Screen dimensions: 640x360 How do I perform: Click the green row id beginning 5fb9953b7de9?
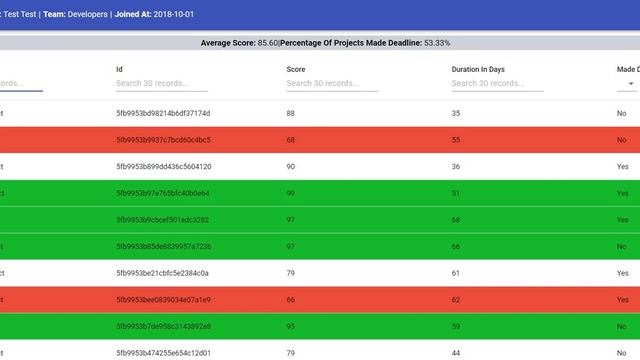[164, 327]
